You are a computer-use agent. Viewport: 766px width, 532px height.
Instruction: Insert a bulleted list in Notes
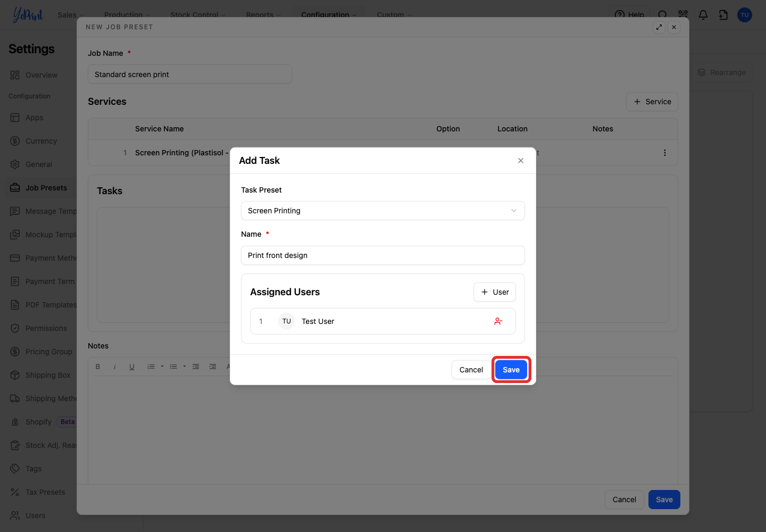(x=173, y=367)
